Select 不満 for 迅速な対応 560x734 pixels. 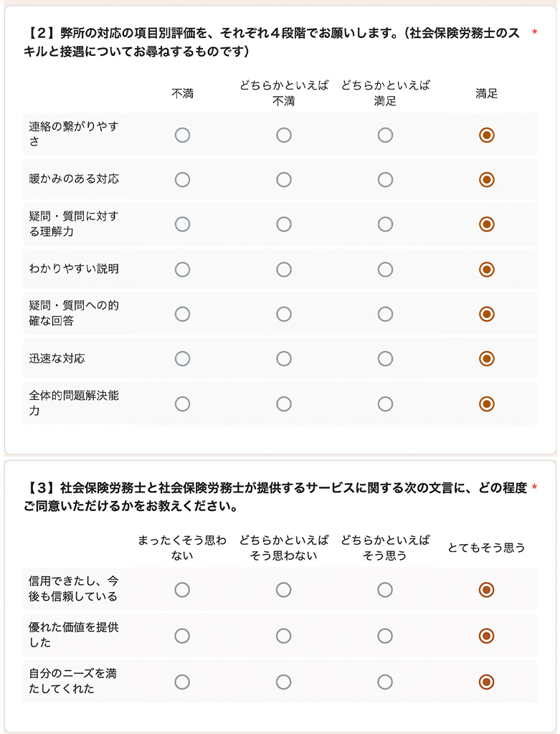182,358
